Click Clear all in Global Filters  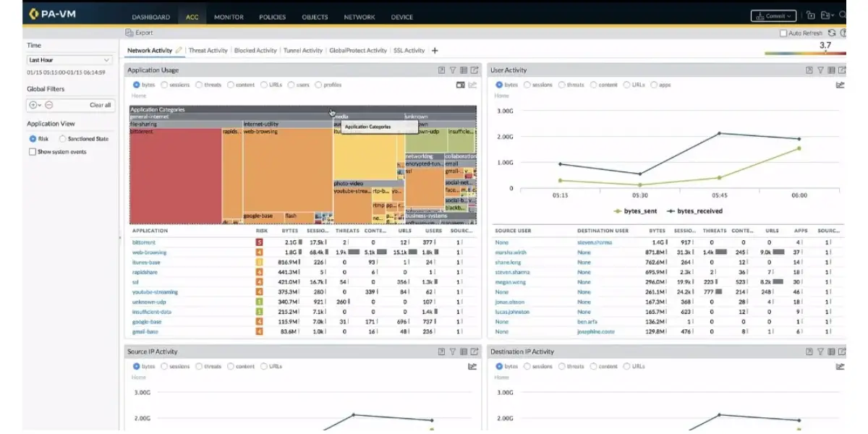100,105
